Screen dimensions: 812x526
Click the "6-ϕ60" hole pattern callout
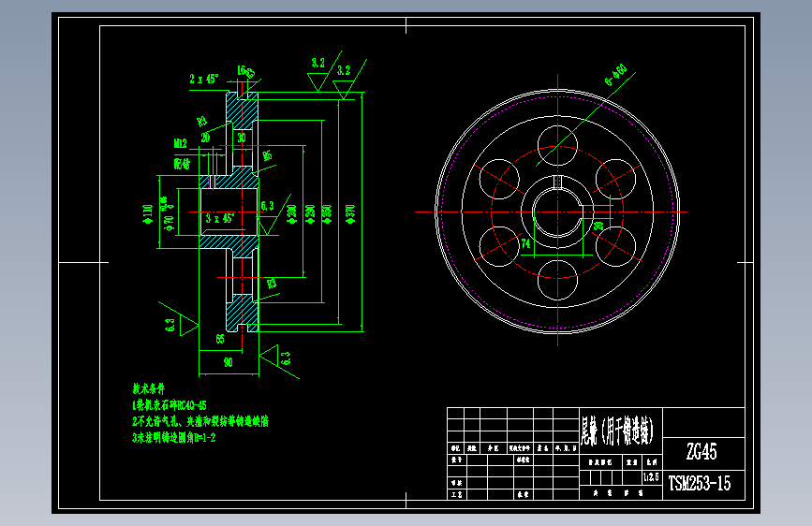click(x=615, y=75)
